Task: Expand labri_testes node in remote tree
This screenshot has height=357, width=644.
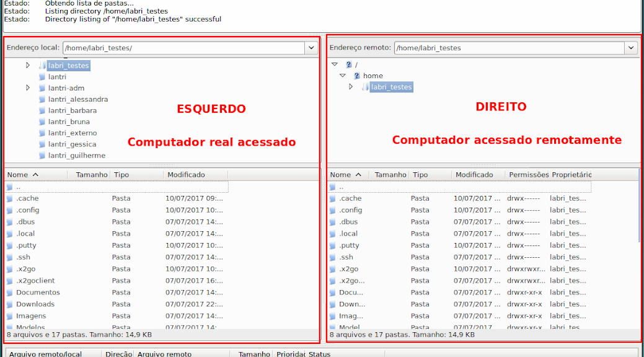Action: pyautogui.click(x=351, y=87)
